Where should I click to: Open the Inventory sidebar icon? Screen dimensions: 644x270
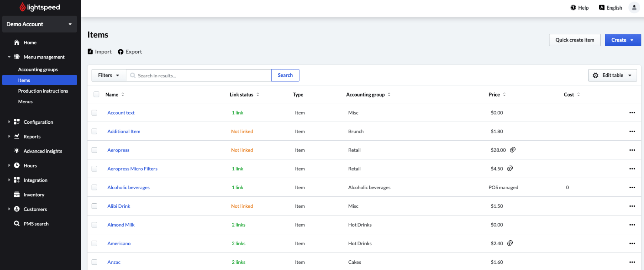point(17,195)
